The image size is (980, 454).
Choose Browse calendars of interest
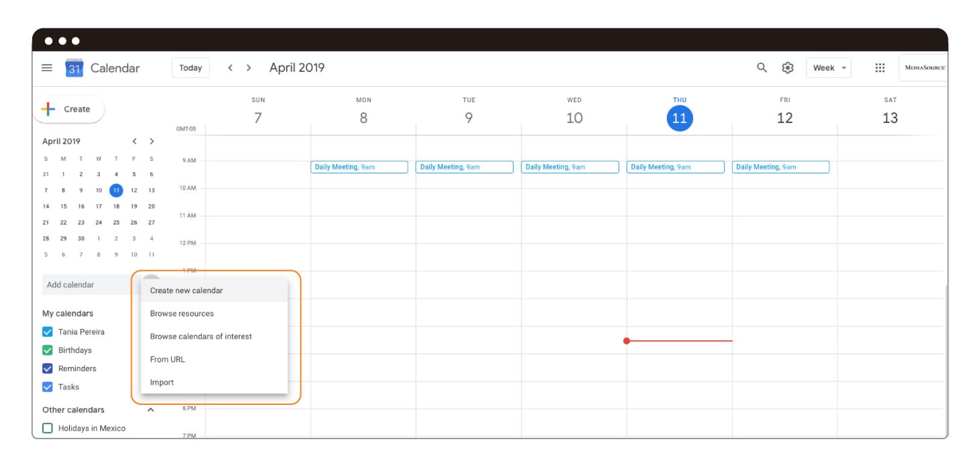(x=200, y=336)
